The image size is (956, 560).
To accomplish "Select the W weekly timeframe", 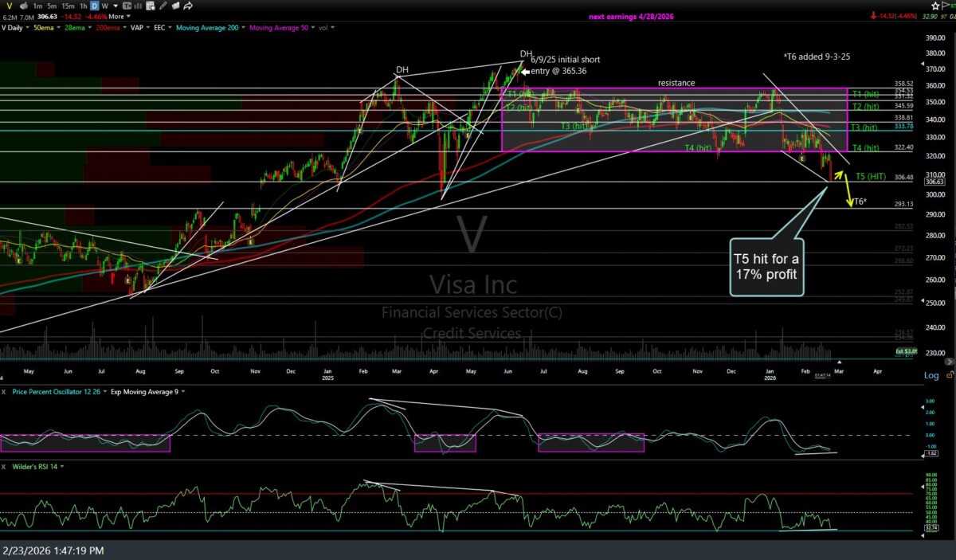I will [104, 6].
